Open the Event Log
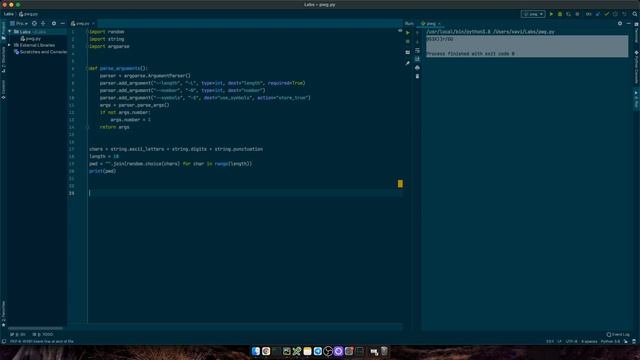 click(x=618, y=335)
